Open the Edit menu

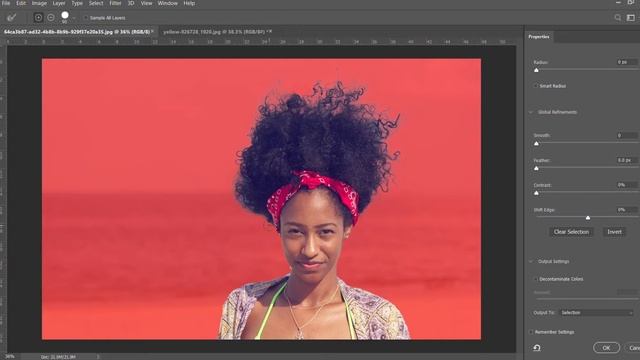[21, 3]
